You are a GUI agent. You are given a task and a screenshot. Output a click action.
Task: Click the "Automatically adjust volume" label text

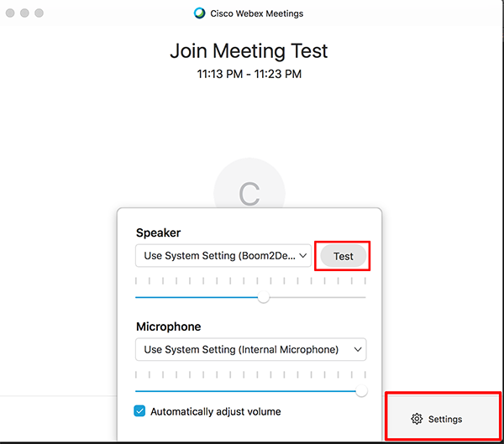coord(215,411)
